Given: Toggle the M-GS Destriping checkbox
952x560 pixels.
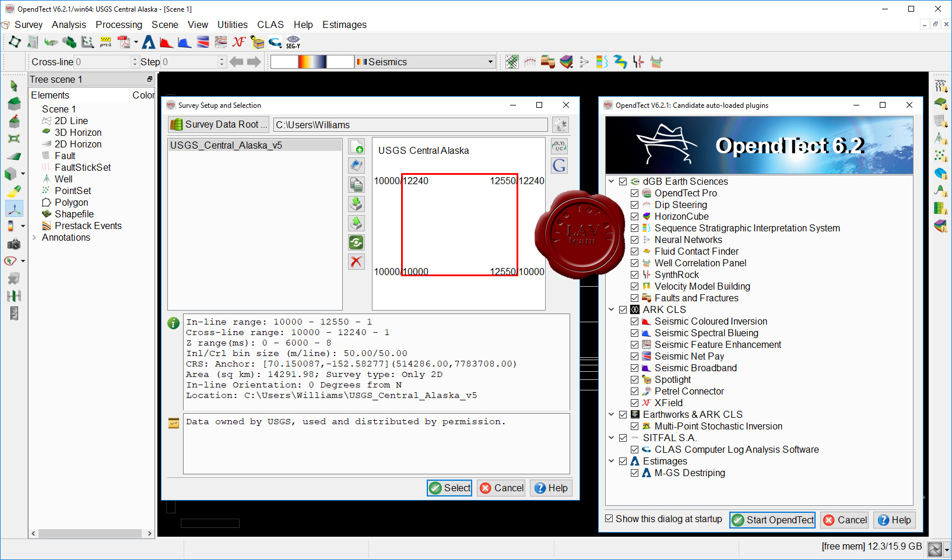Looking at the screenshot, I should (x=635, y=473).
